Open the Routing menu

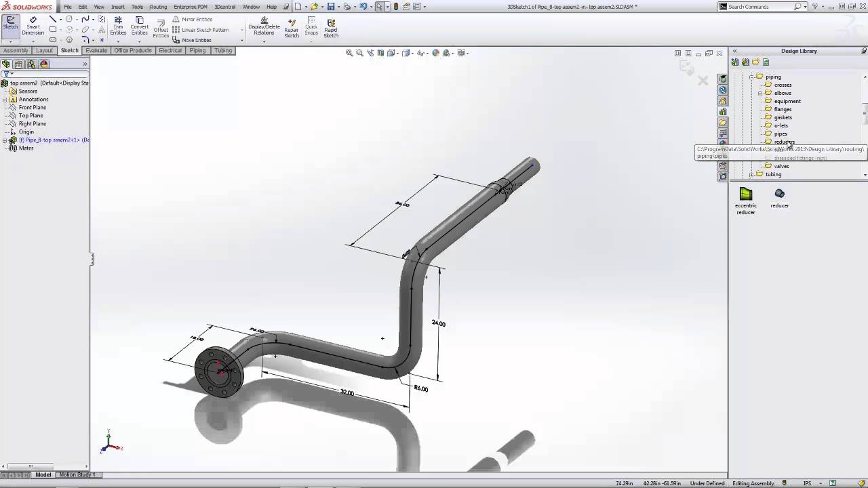(x=158, y=7)
